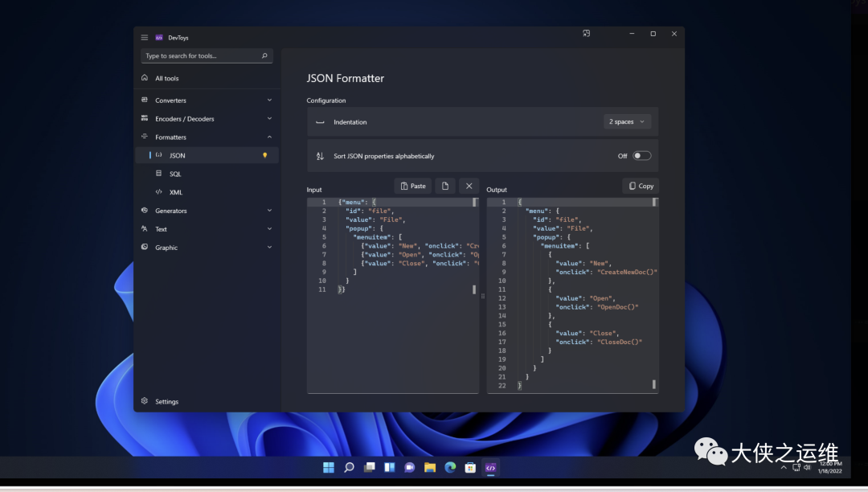Expand the Converters section chevron
The image size is (868, 492).
coord(269,100)
